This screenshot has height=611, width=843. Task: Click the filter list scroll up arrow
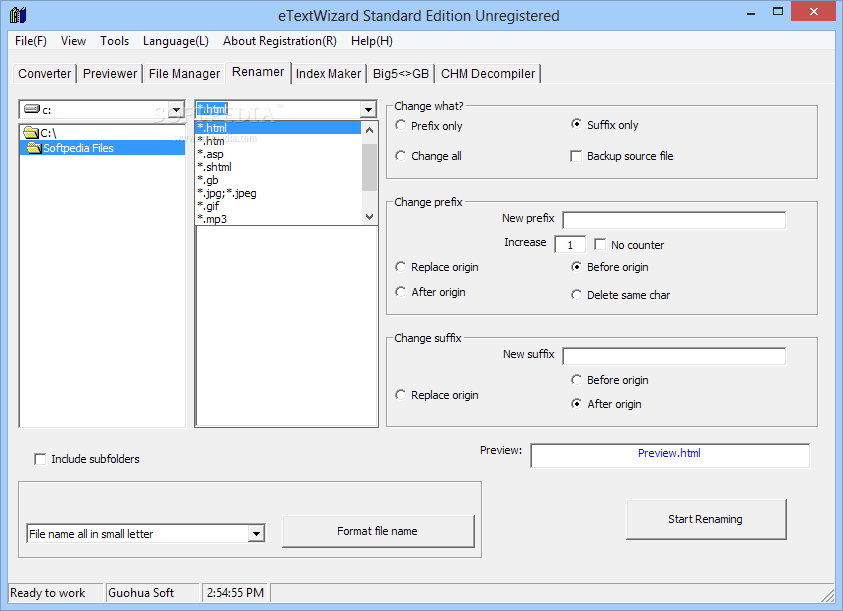pos(369,130)
